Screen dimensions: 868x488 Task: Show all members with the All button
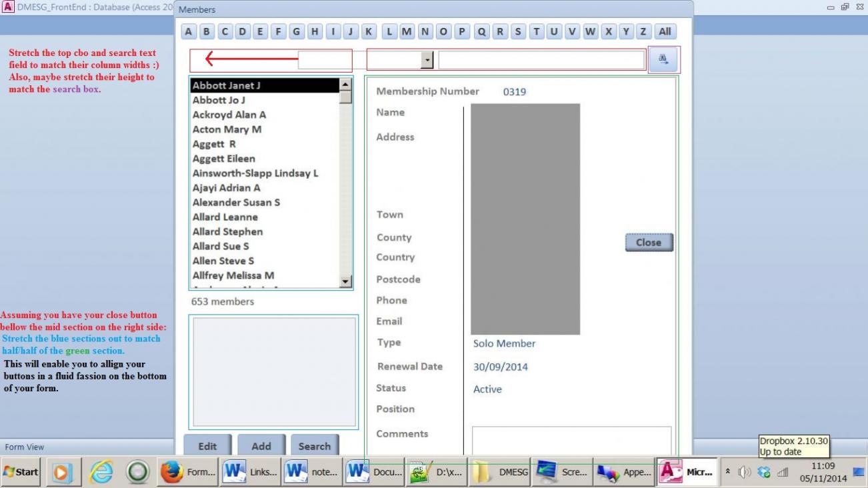click(x=665, y=31)
